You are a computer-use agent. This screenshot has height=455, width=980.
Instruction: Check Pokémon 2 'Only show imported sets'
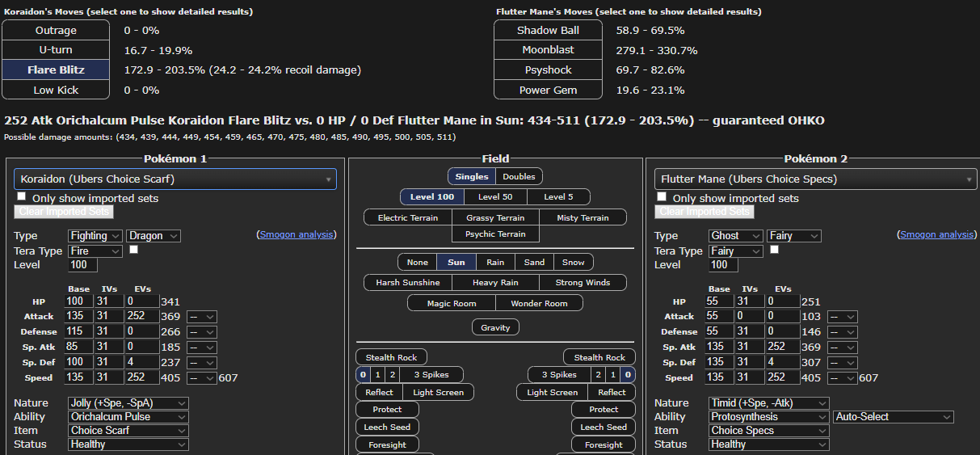pos(662,197)
